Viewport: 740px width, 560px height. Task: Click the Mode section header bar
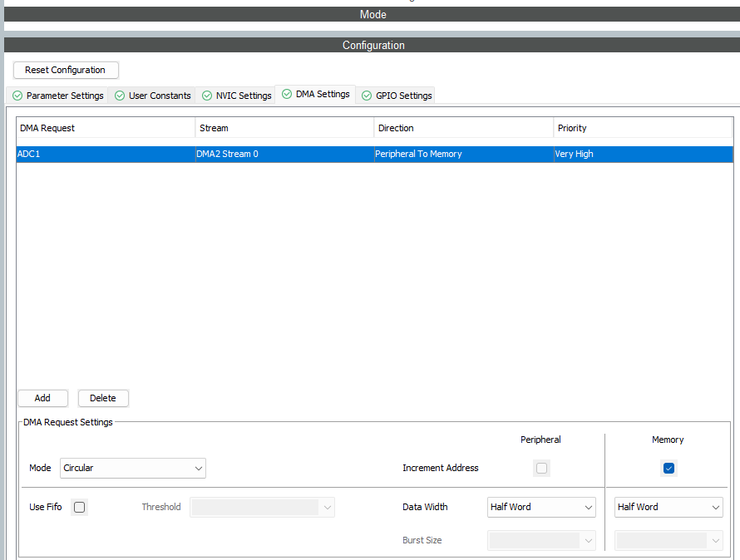tap(372, 14)
